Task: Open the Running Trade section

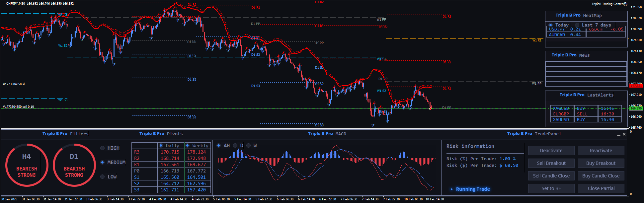Action: (x=473, y=189)
